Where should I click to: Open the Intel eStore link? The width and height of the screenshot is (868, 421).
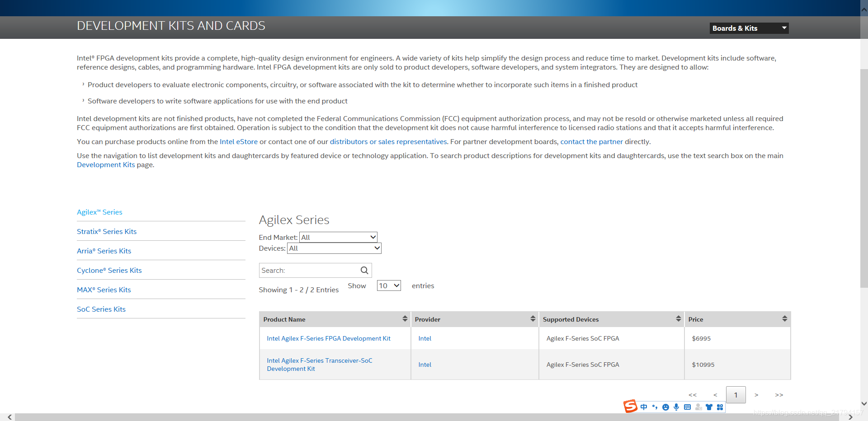[239, 141]
